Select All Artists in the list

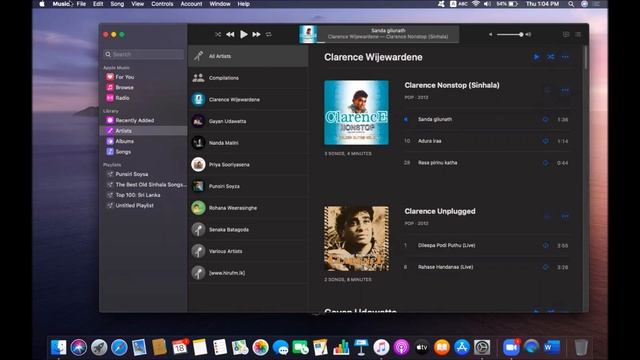tap(248, 56)
